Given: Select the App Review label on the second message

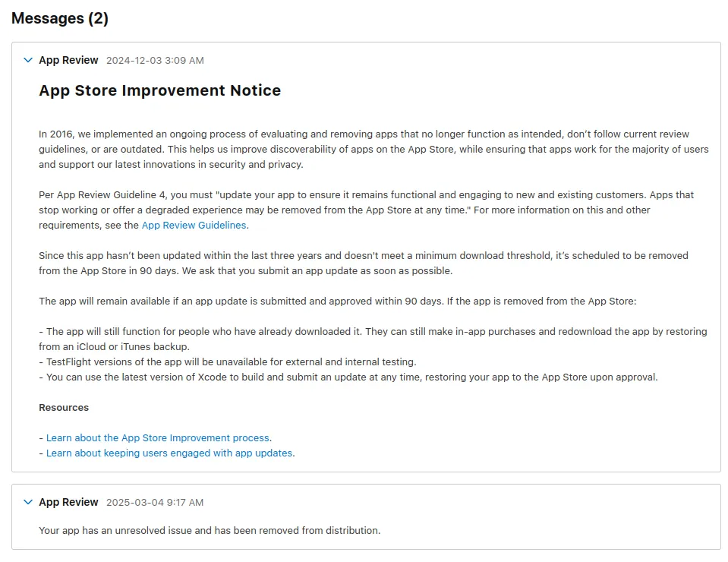Looking at the screenshot, I should click(x=68, y=502).
